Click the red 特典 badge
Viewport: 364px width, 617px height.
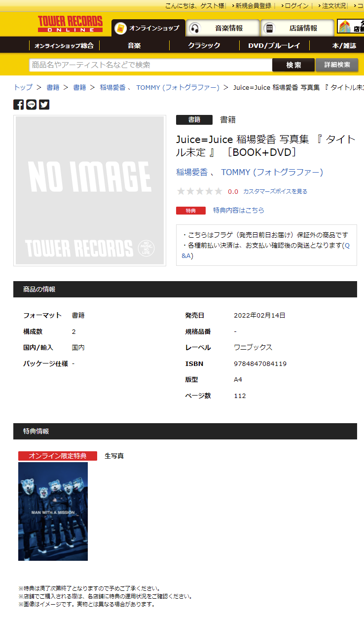(191, 211)
